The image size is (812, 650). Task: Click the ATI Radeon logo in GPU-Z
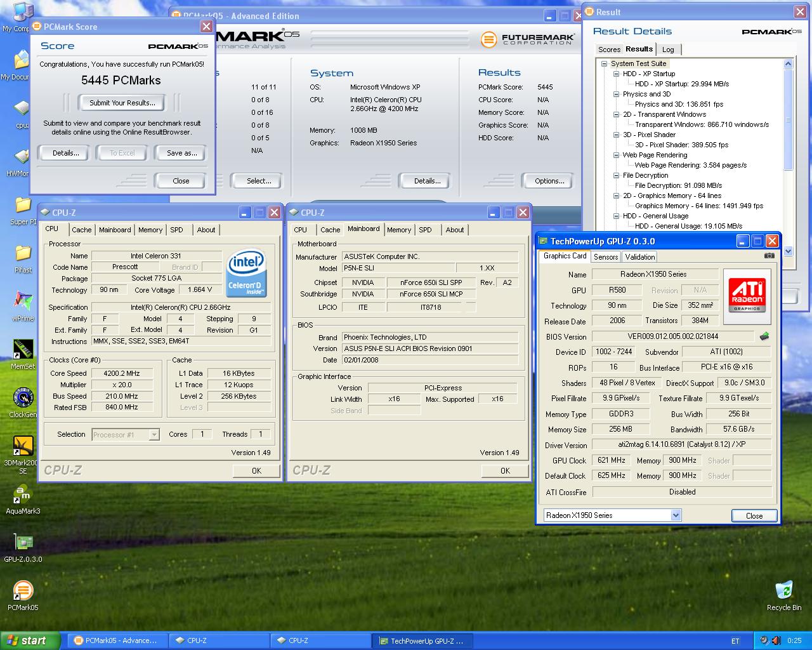[x=747, y=295]
